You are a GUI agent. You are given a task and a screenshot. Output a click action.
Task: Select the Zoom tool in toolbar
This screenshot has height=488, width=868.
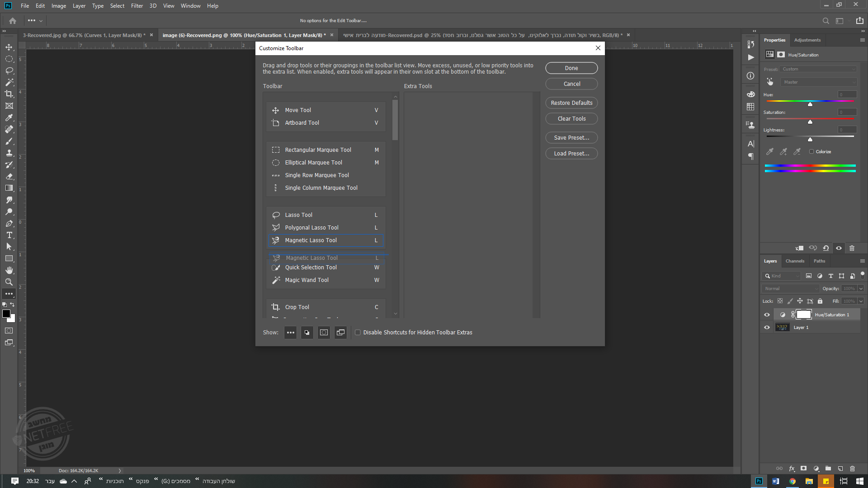click(x=9, y=282)
